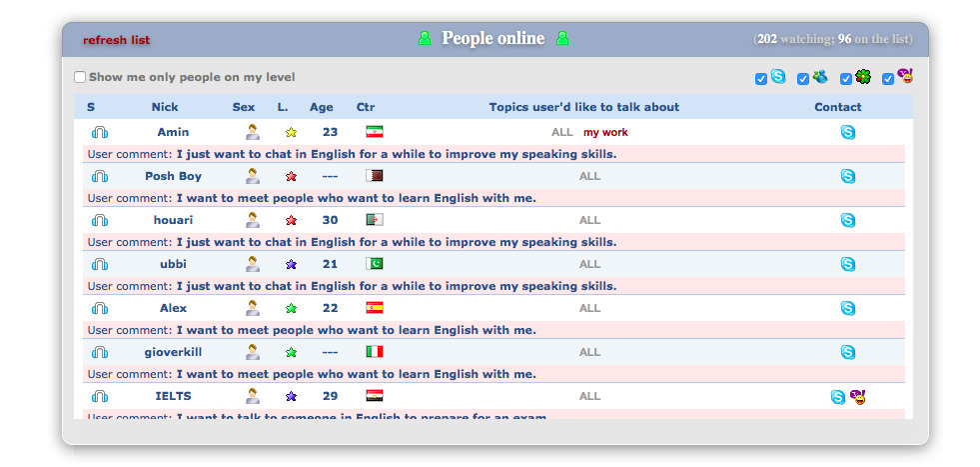Click 'my work' topic in Amin's row
This screenshot has height=467, width=980.
click(605, 132)
